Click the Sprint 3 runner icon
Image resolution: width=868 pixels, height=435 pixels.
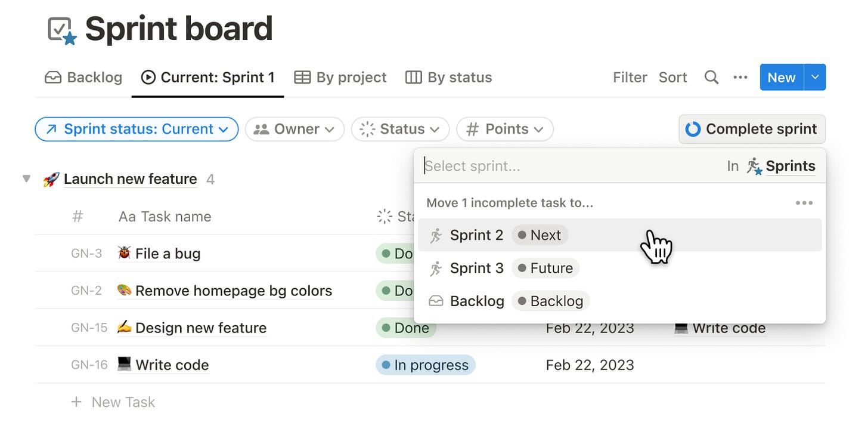pos(436,269)
